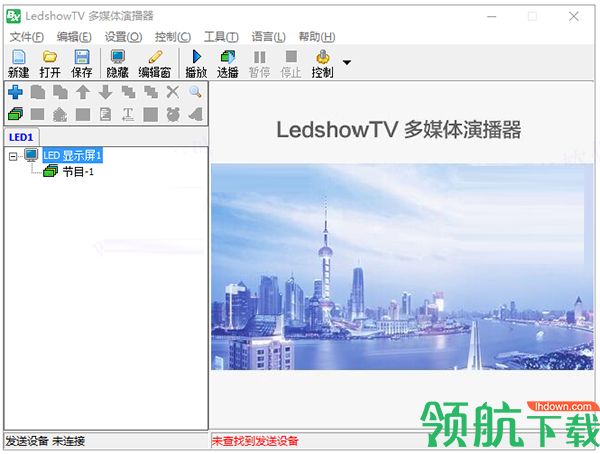The height and width of the screenshot is (454, 600).
Task: Click the 隐藏 (Hide) monitor icon
Action: (117, 64)
